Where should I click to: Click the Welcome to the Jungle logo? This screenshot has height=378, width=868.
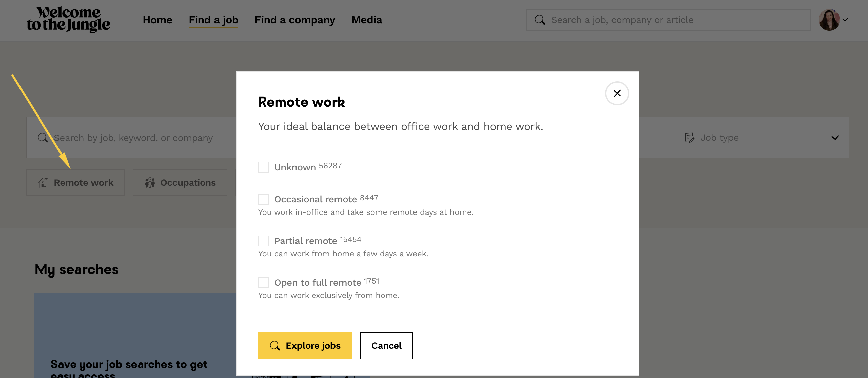point(68,19)
